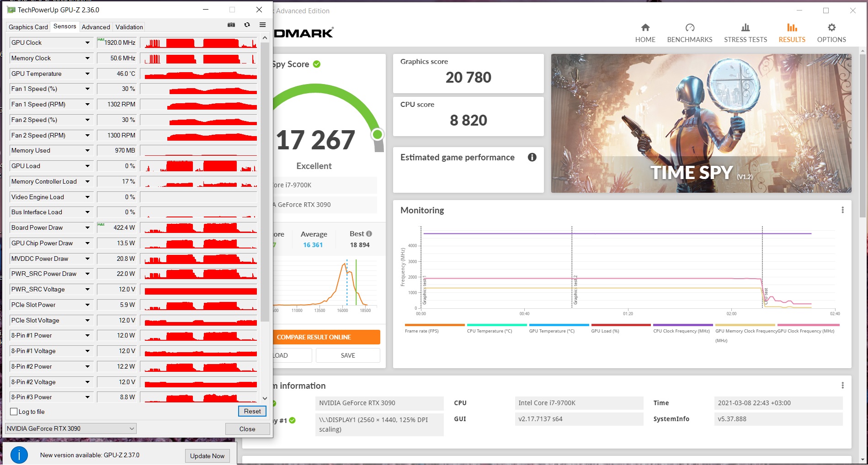
Task: Click info icon beside Estimated game performance
Action: point(532,157)
